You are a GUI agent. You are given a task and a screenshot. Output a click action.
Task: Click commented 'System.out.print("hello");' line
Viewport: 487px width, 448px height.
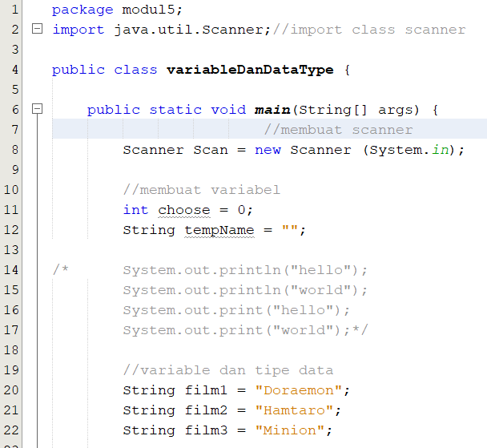point(236,310)
